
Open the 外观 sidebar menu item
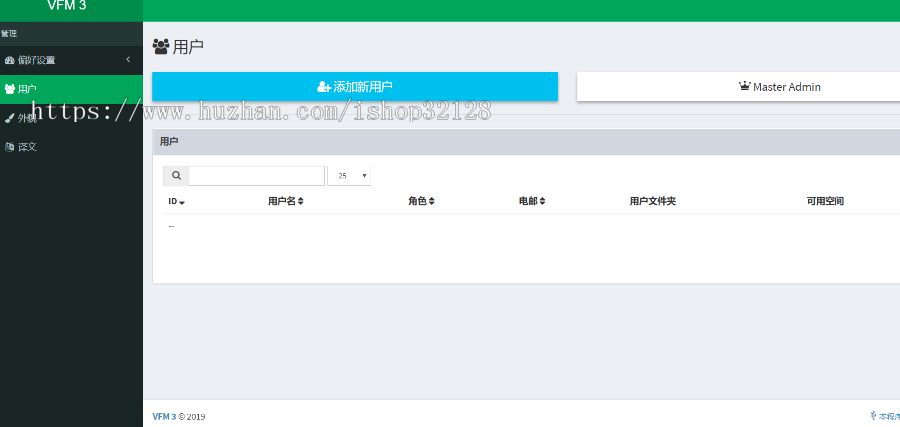pos(71,118)
